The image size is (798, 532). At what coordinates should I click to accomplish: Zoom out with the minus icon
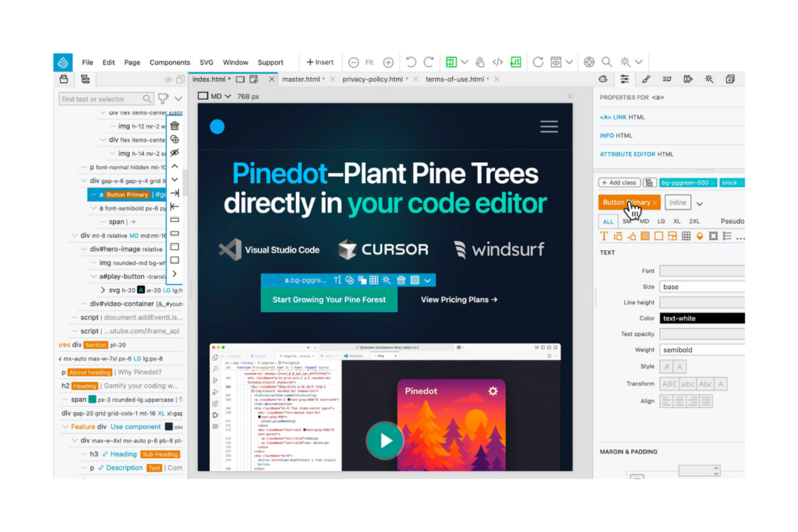coord(353,62)
